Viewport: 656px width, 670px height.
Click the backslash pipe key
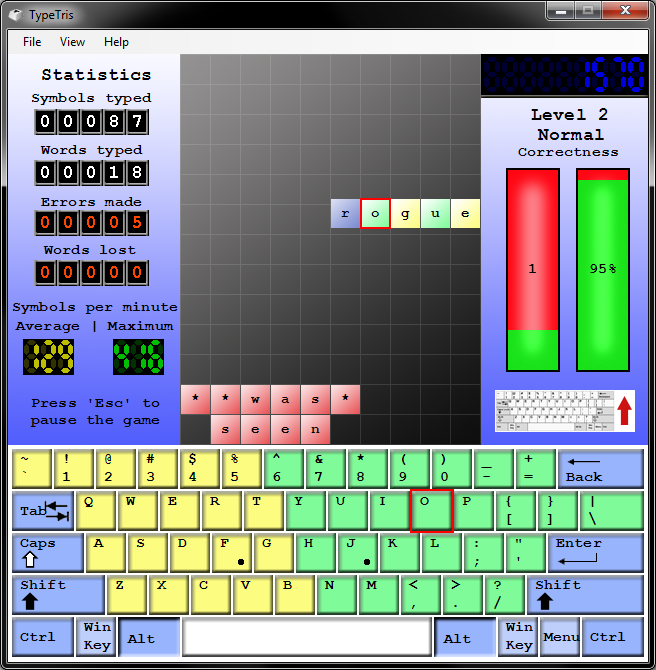click(x=612, y=511)
